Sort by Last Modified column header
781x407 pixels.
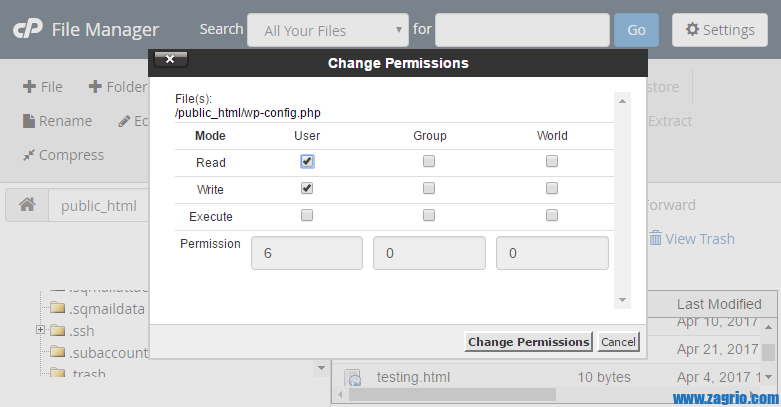[718, 304]
